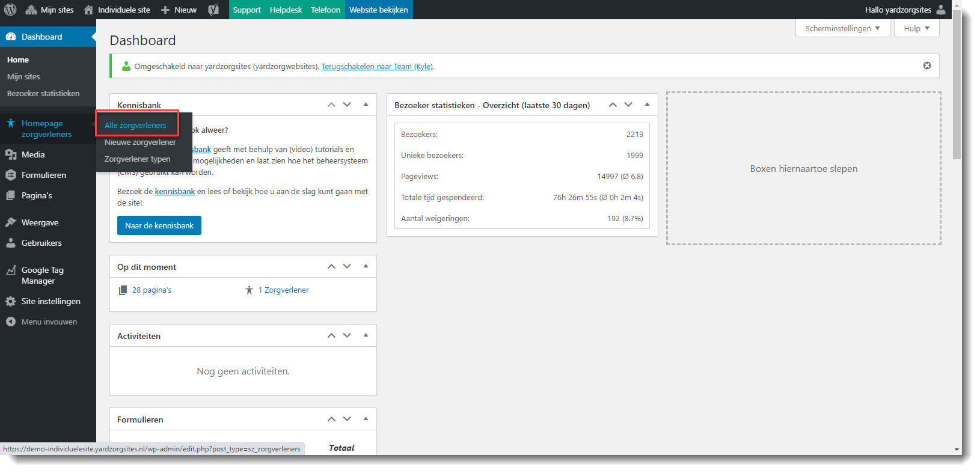Move Kennisbank box up
Screen dimensions: 980x473
pos(331,105)
